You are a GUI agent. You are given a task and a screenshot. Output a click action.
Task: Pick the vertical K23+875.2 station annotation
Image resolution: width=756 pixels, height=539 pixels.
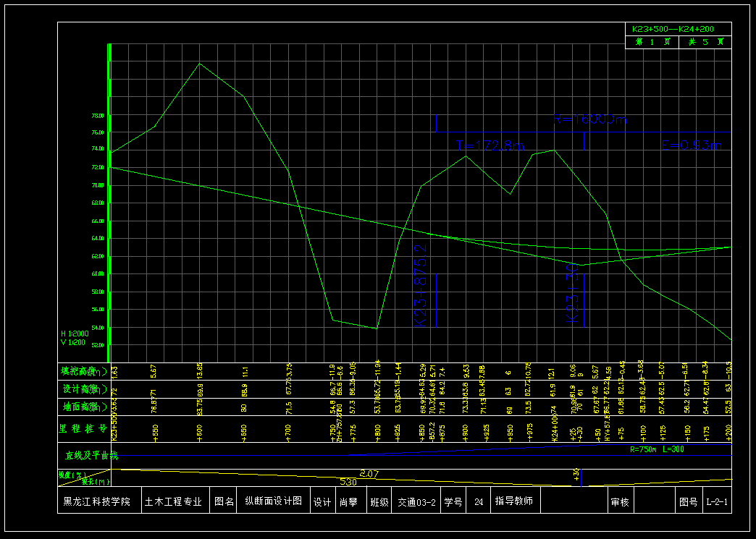pos(420,287)
